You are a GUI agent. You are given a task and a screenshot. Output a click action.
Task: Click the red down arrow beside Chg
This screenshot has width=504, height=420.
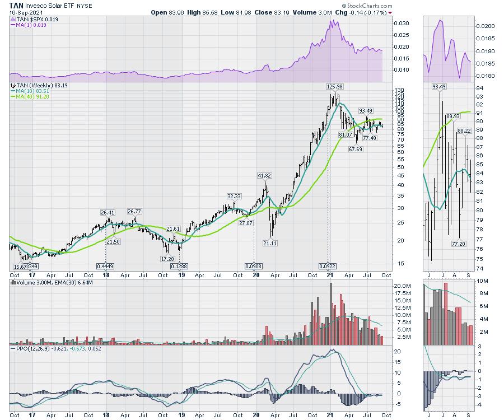(390, 12)
